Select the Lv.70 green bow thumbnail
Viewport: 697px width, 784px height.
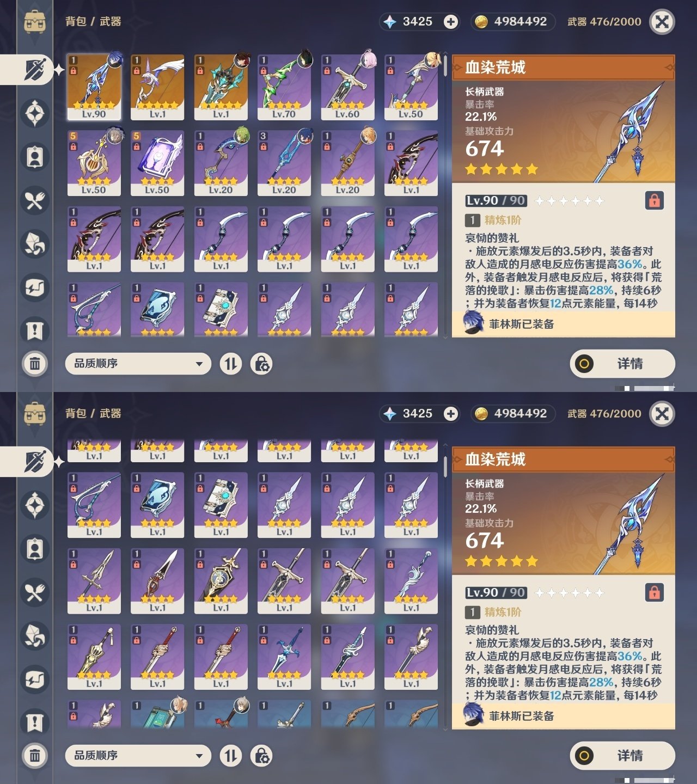(284, 87)
